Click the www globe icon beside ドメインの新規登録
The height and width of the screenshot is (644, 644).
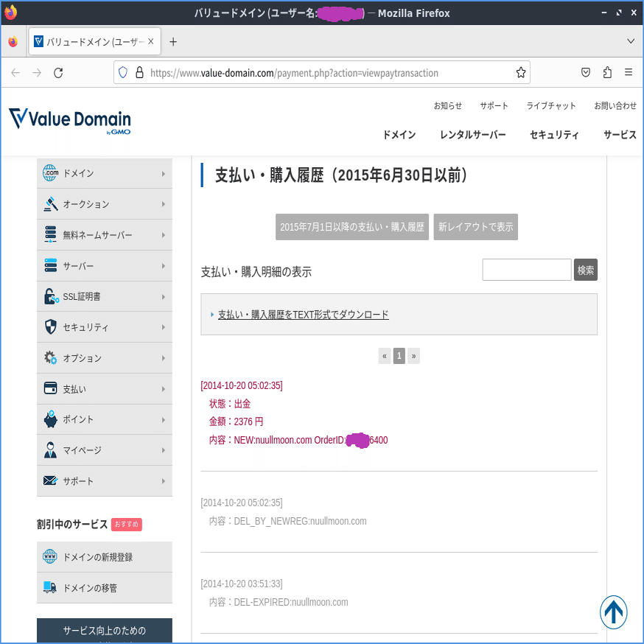[x=49, y=556]
